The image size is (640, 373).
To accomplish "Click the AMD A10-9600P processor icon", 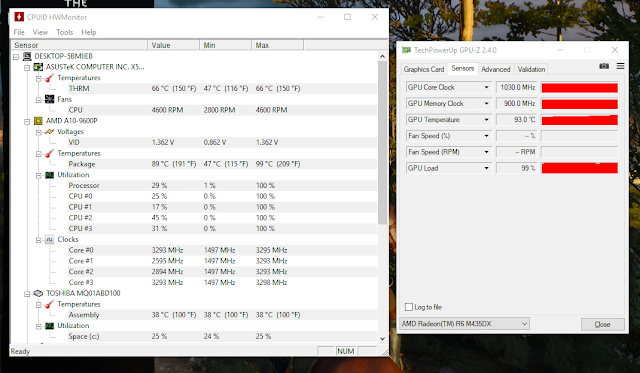I will coord(38,121).
